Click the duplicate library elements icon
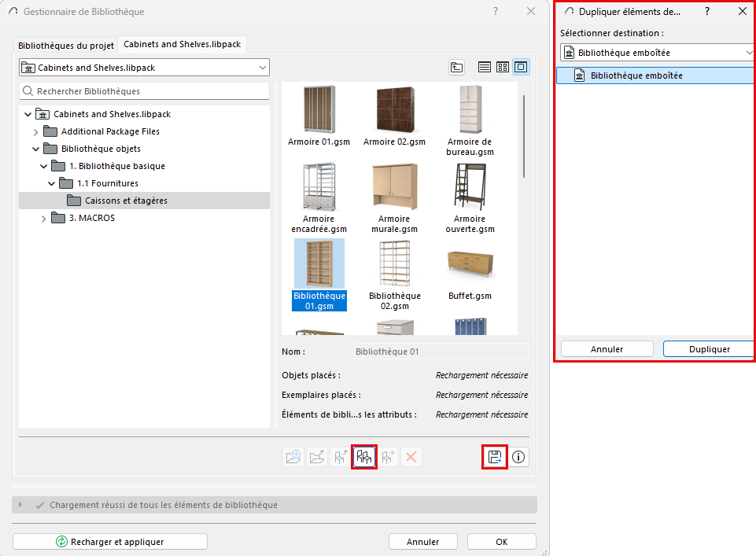Screen dimensions: 756x556 pyautogui.click(x=364, y=457)
